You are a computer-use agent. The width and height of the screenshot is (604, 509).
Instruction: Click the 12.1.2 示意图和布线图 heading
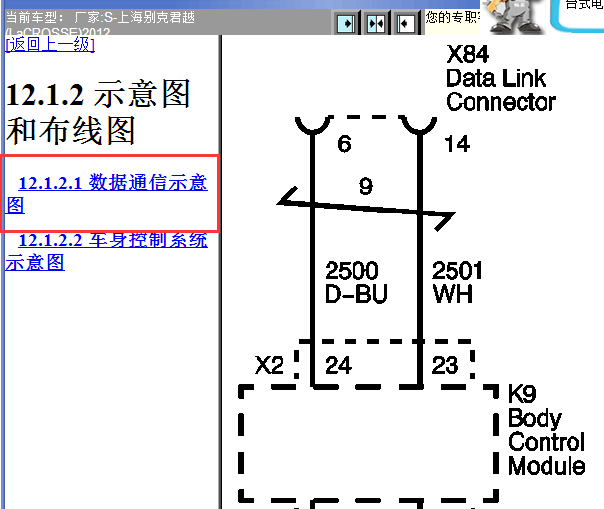click(98, 112)
